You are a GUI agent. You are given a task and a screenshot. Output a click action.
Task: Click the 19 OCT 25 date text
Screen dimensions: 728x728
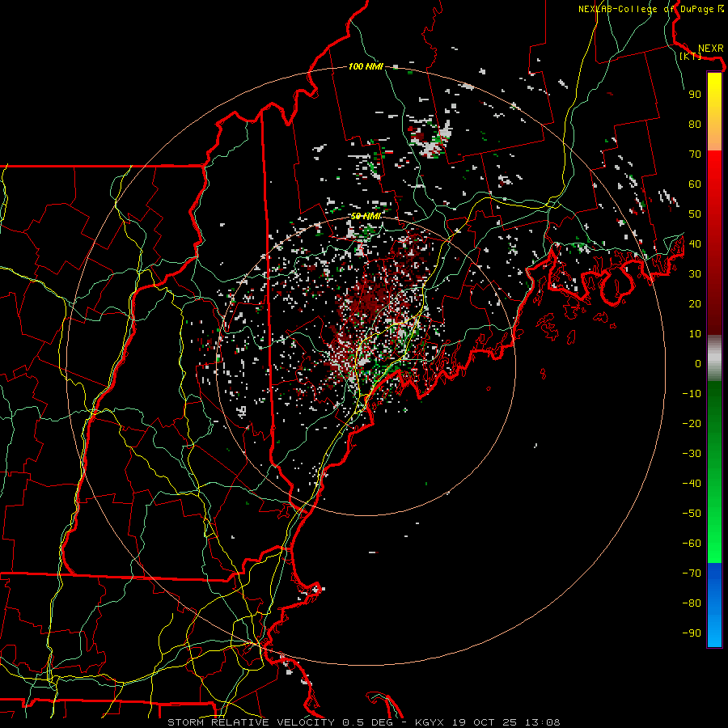coord(485,722)
